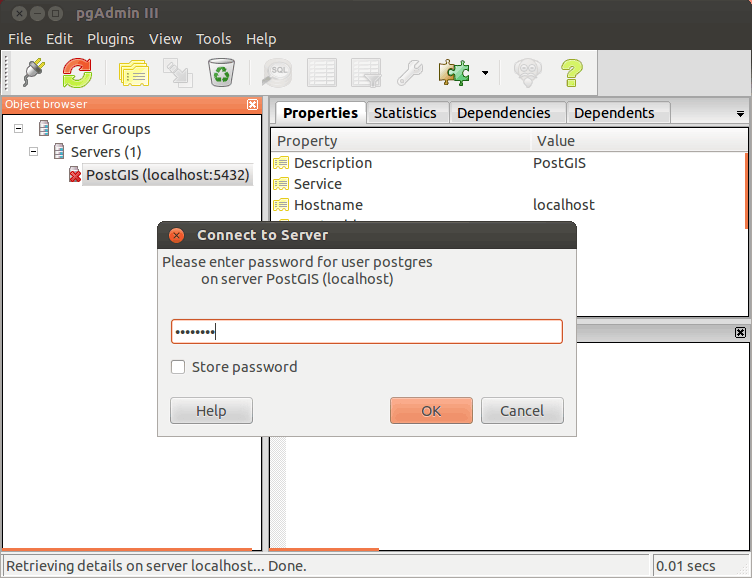Switch to the Statistics tab
Screen dimensions: 752x578
(405, 113)
